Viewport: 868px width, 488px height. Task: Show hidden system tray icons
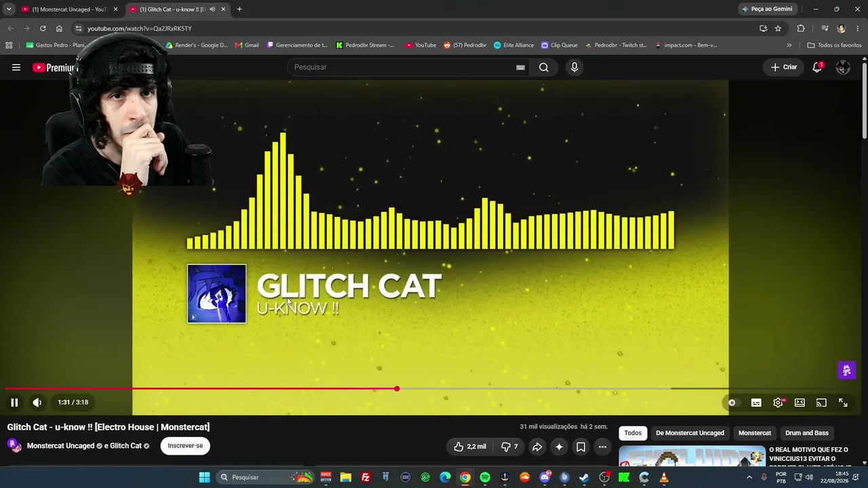[x=749, y=477]
